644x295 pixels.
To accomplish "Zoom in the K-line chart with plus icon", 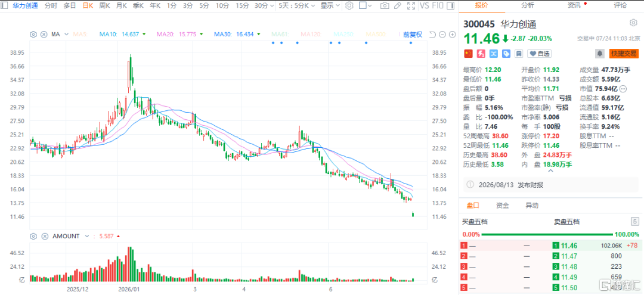I will 452,35.
